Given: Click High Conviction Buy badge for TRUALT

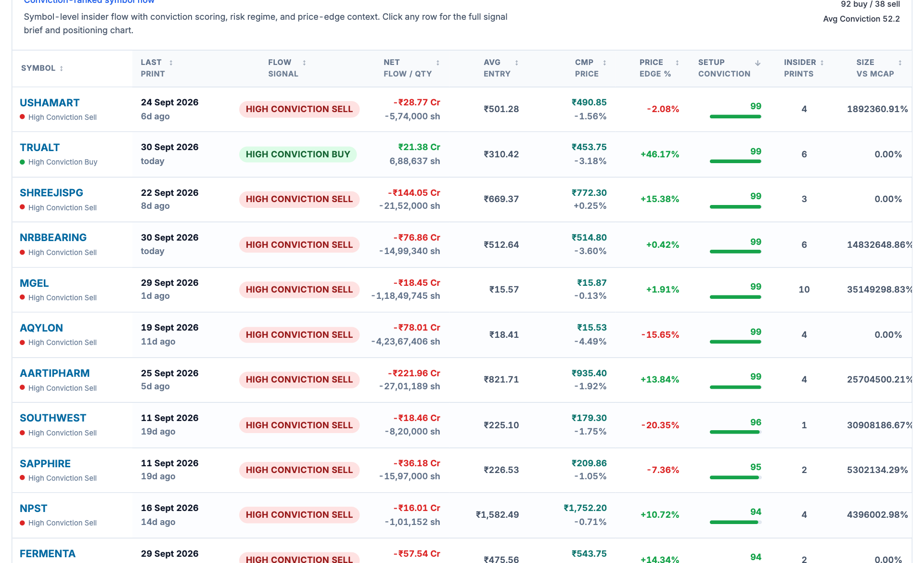Looking at the screenshot, I should pyautogui.click(x=298, y=154).
